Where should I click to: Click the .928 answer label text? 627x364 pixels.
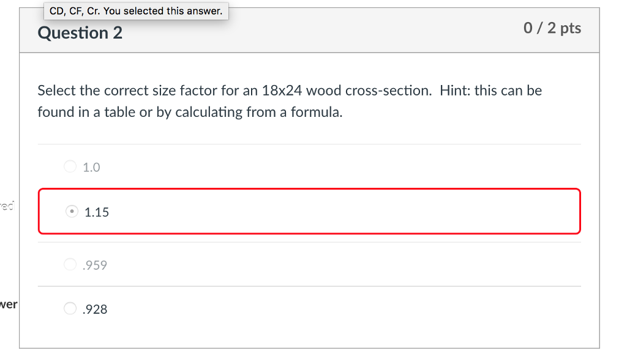(95, 308)
